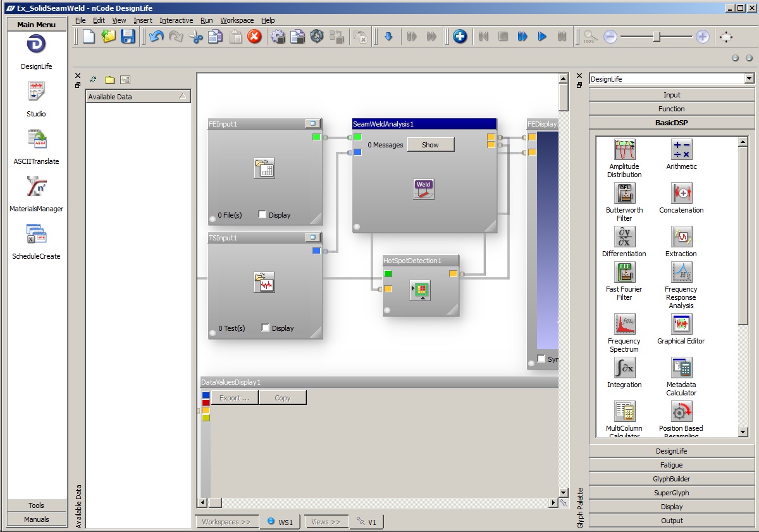This screenshot has height=532, width=759.
Task: Expand the Function palette section
Action: pyautogui.click(x=672, y=109)
